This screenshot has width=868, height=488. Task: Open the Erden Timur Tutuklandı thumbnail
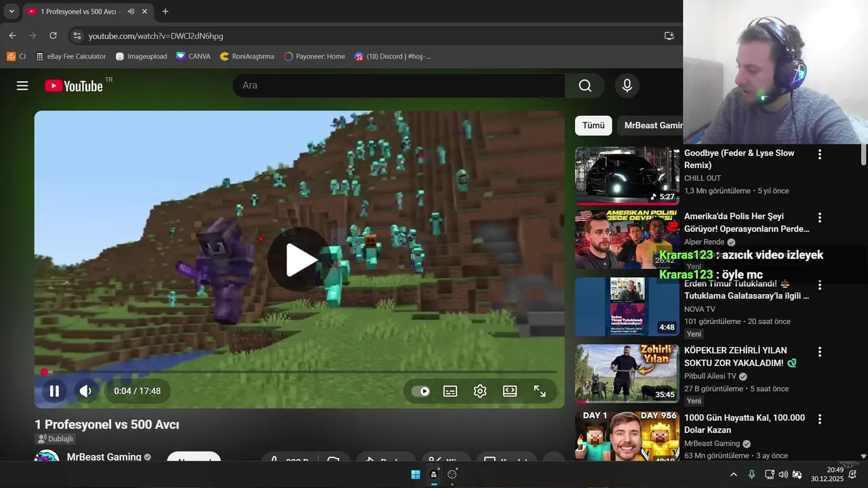627,306
